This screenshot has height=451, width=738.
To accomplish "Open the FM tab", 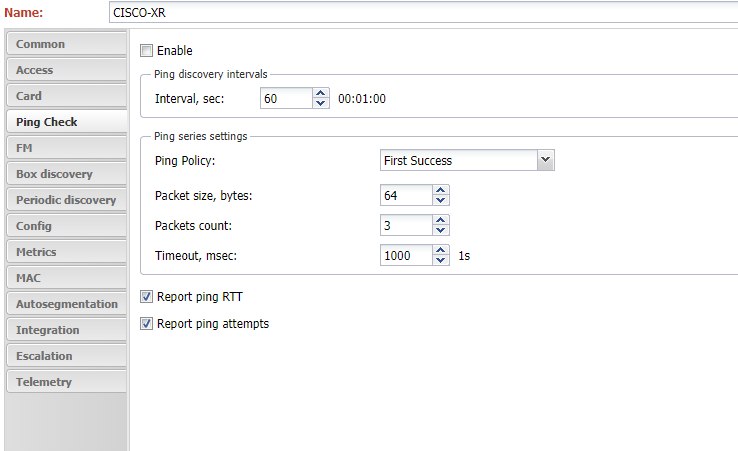I will tap(66, 148).
